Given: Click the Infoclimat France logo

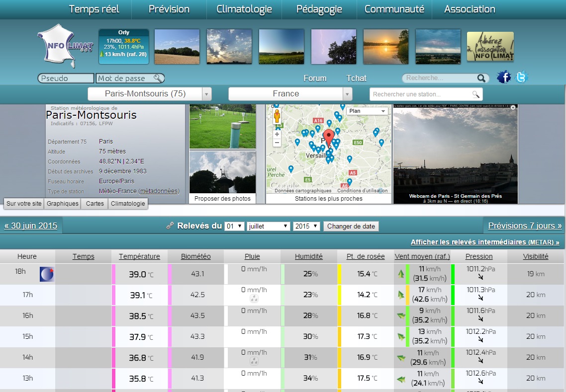Looking at the screenshot, I should [65, 47].
